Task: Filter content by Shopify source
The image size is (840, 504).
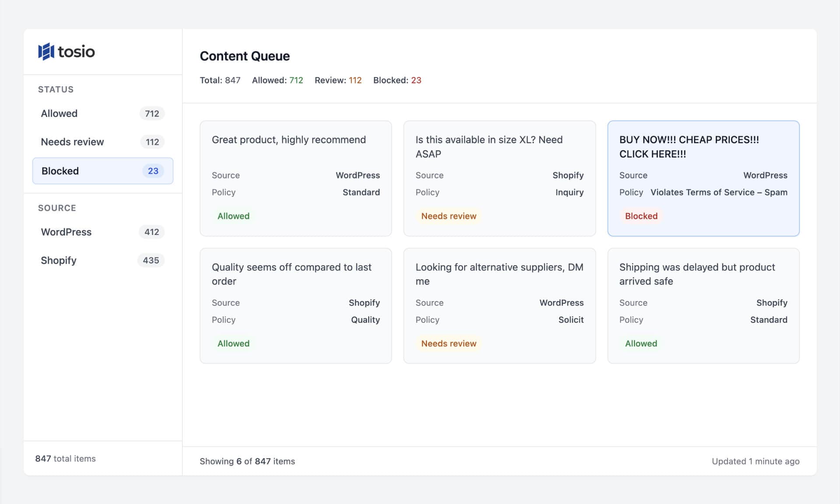Action: tap(58, 260)
